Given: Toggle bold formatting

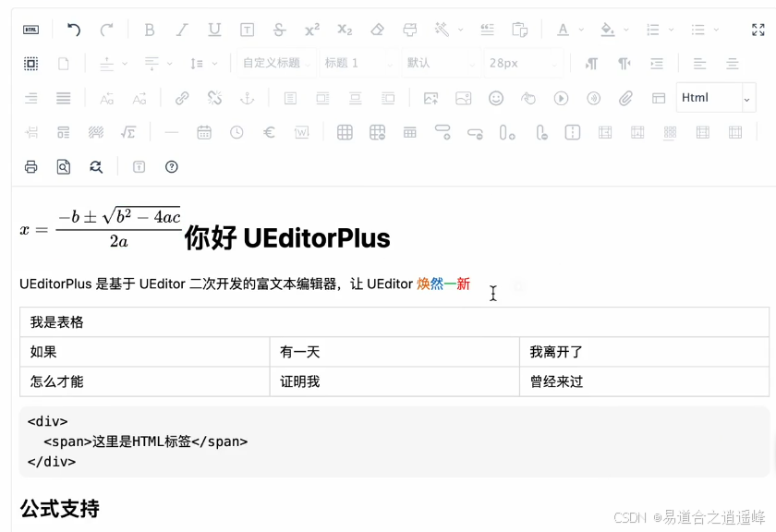Looking at the screenshot, I should coord(149,29).
